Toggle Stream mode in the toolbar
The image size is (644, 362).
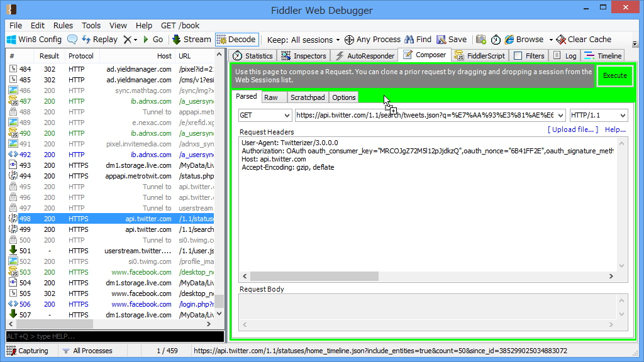192,40
